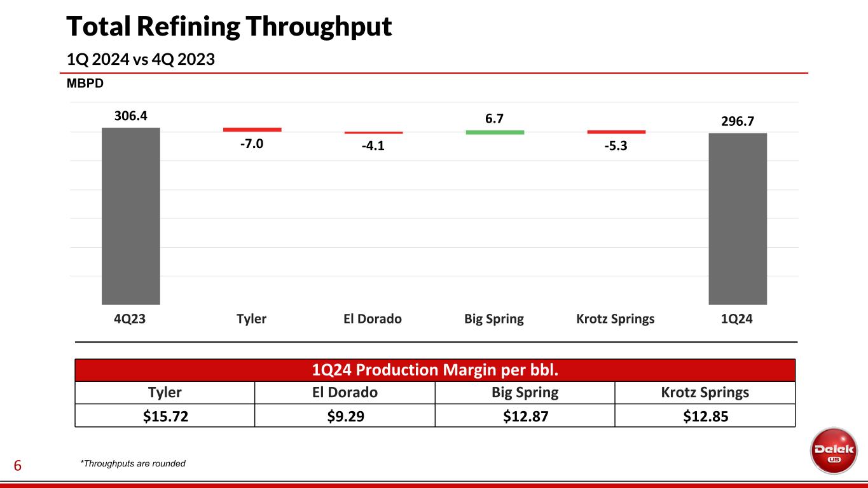868x488 pixels.
Task: Click the Total Refining Throughput title
Action: click(x=229, y=27)
